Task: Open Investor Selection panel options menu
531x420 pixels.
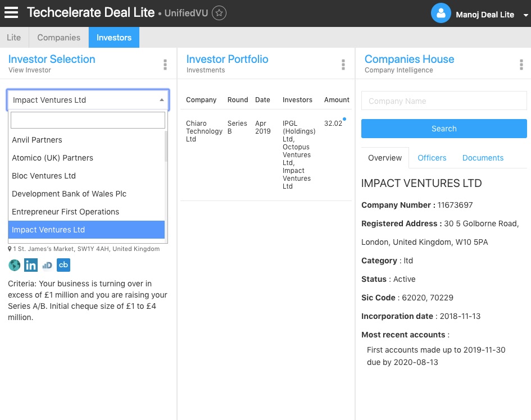Action: (165, 65)
